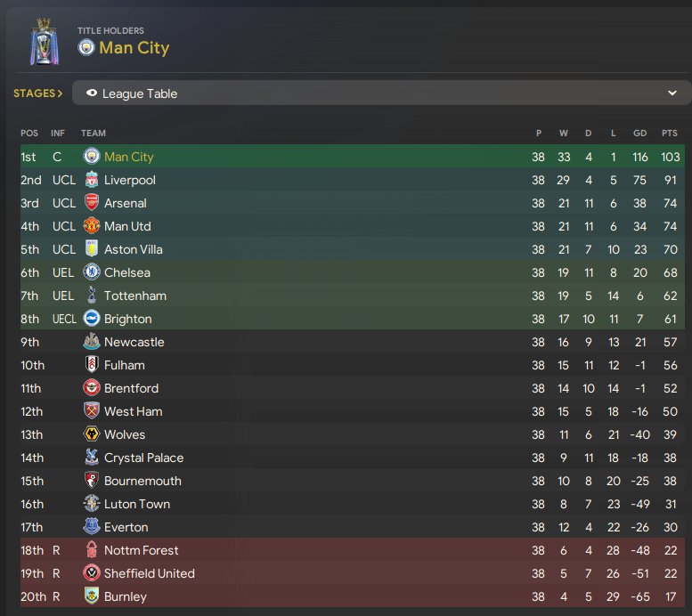This screenshot has width=692, height=616.
Task: Sort table by GD column header
Action: pos(640,134)
